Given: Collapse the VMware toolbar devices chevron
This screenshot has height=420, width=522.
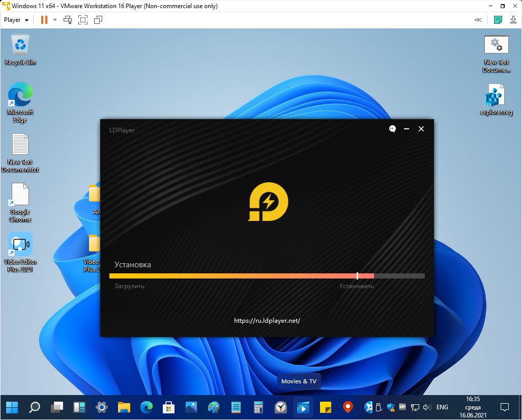Looking at the screenshot, I should point(478,20).
